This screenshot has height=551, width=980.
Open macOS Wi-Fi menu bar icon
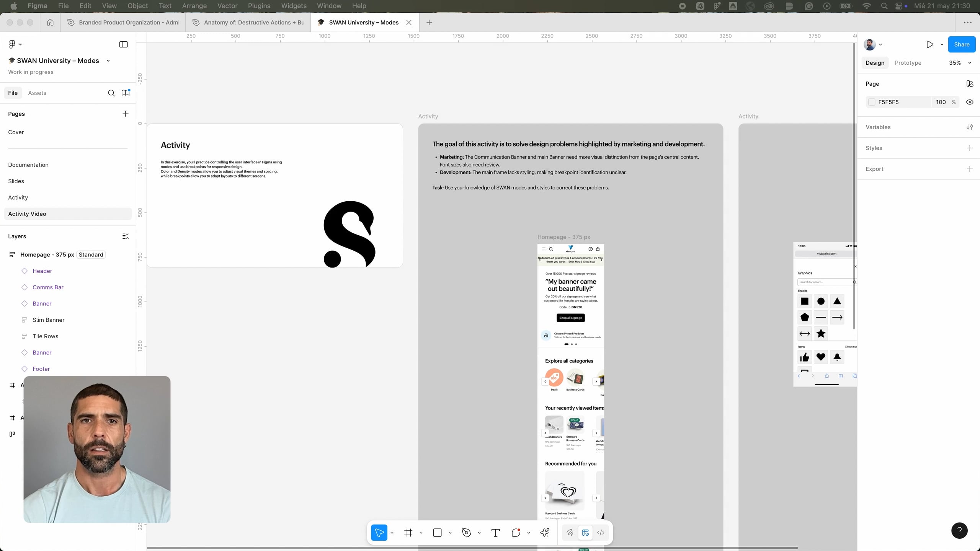pyautogui.click(x=867, y=6)
